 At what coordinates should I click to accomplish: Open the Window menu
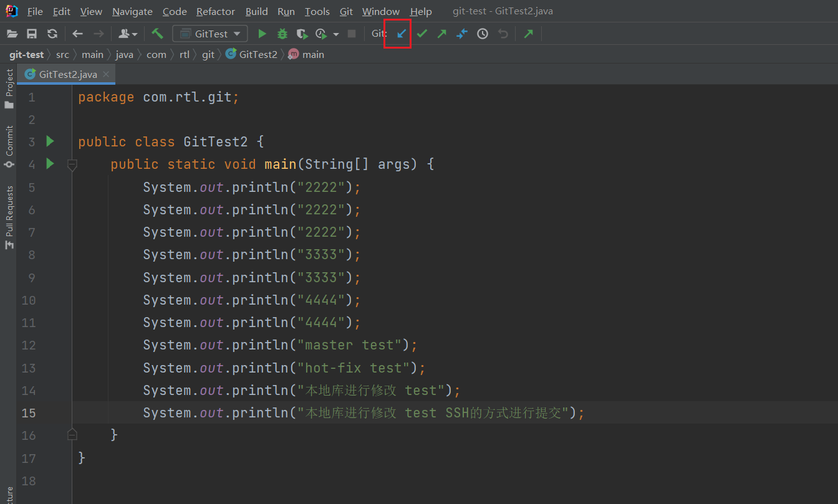click(381, 11)
